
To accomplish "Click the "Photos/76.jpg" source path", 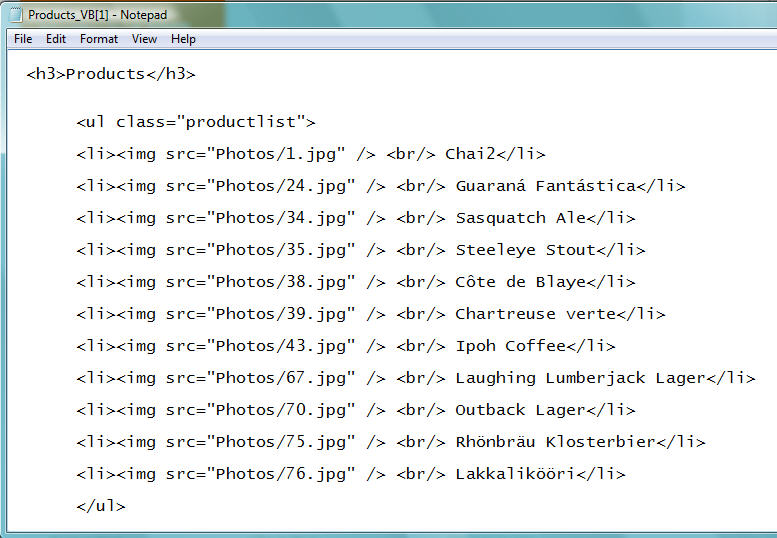I will click(x=280, y=474).
